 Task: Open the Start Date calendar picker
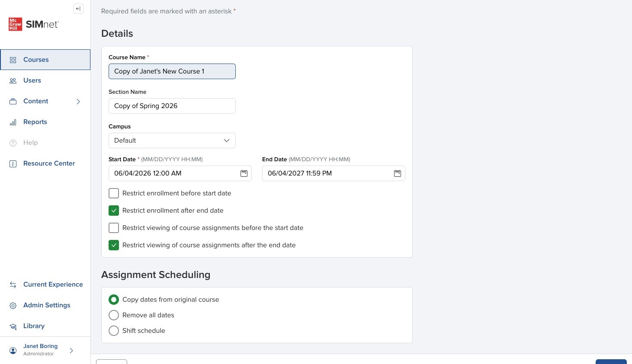pos(244,173)
